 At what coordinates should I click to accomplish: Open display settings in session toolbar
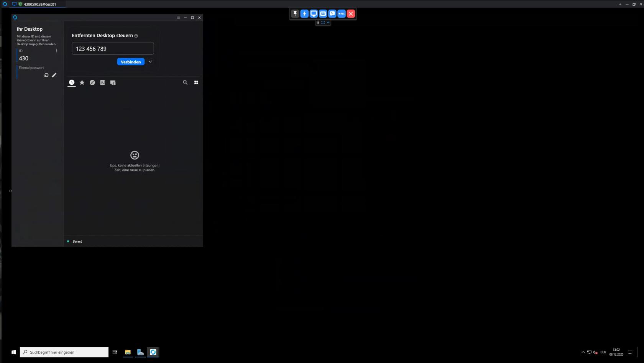point(314,14)
